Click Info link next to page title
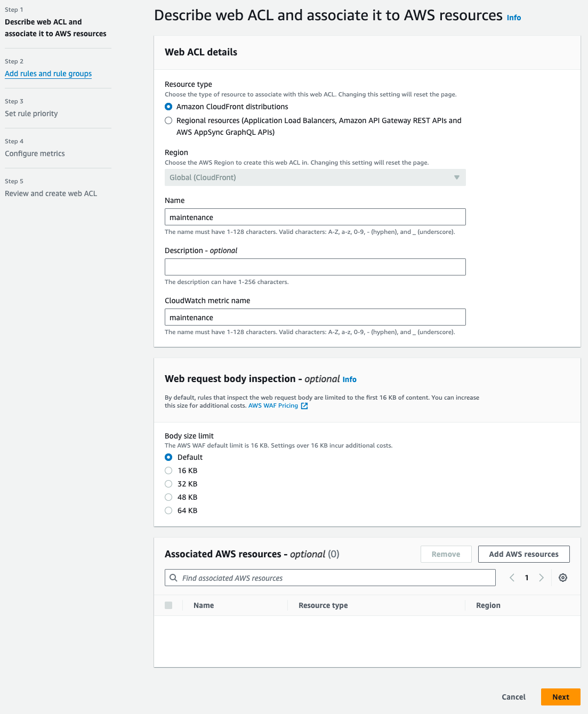 tap(514, 18)
